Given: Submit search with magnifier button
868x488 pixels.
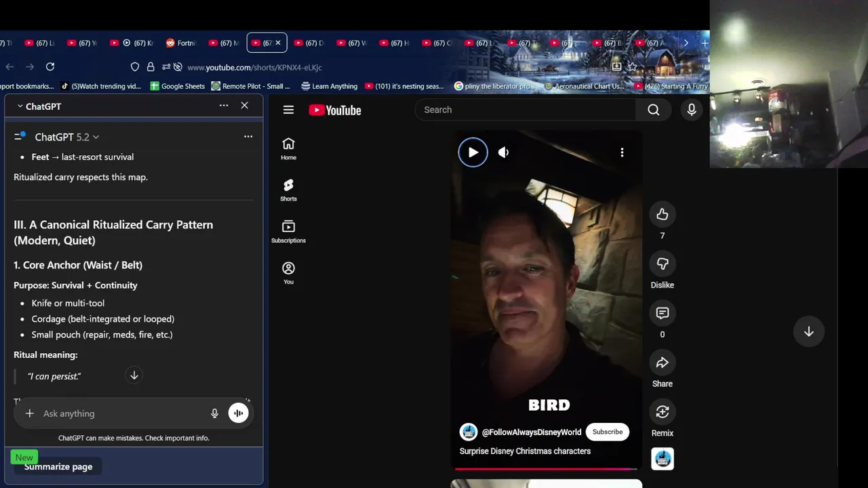Looking at the screenshot, I should [654, 110].
